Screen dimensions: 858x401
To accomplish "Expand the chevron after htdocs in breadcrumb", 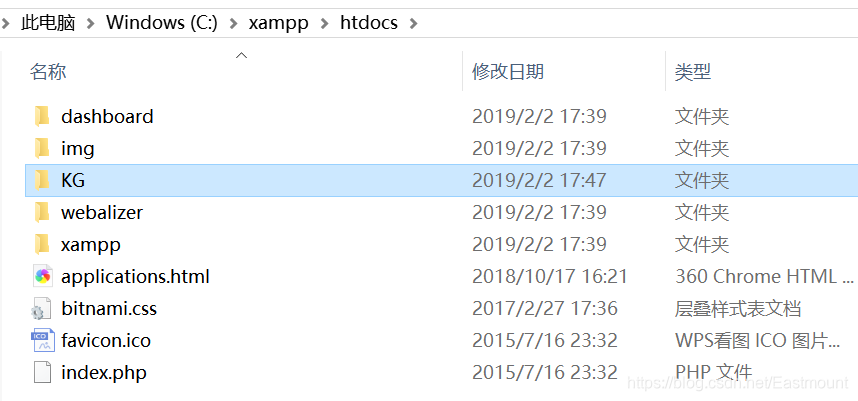I will coord(413,23).
